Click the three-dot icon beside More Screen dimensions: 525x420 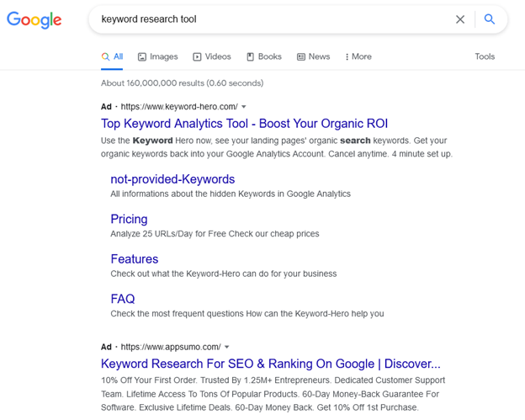tap(347, 57)
